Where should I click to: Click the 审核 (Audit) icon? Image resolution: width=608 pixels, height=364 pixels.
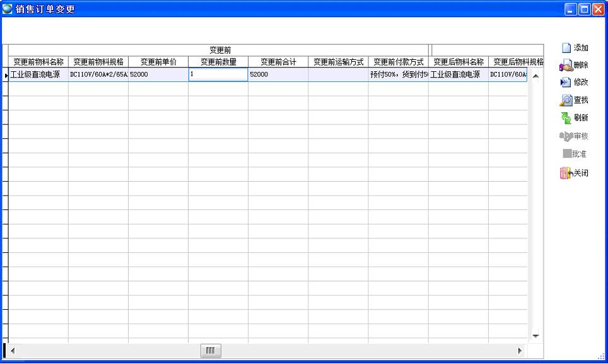click(566, 136)
